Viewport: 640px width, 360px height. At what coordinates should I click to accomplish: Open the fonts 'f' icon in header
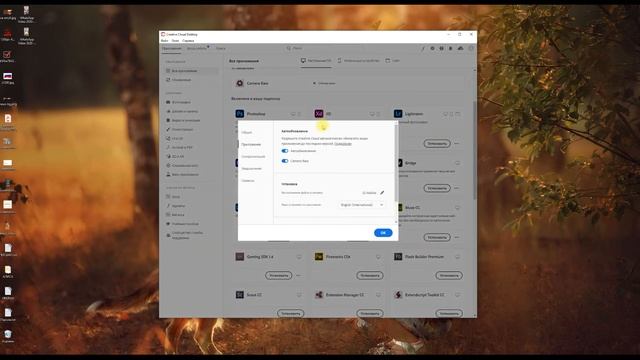click(x=423, y=48)
